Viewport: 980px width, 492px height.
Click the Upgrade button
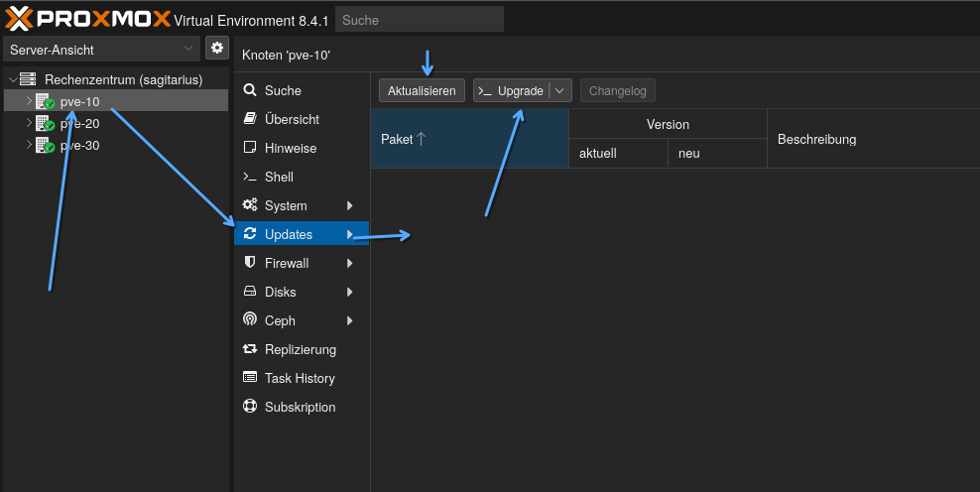tap(511, 90)
